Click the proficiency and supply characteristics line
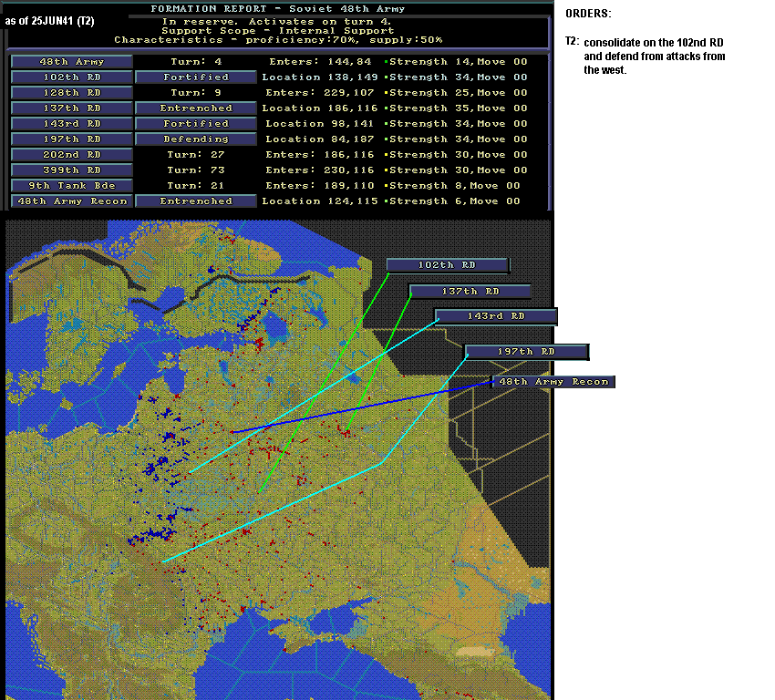Viewport: 775px width, 700px height. pyautogui.click(x=278, y=40)
